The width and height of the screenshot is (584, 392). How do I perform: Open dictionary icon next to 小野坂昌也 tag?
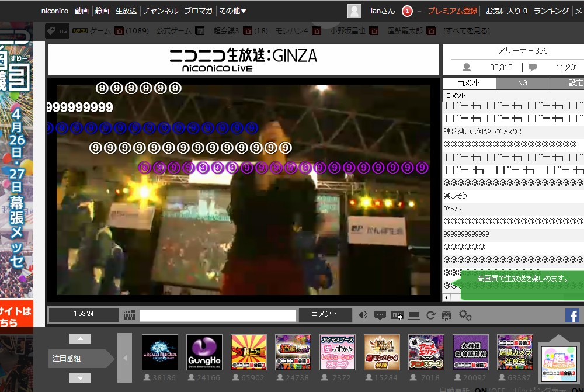pyautogui.click(x=374, y=31)
